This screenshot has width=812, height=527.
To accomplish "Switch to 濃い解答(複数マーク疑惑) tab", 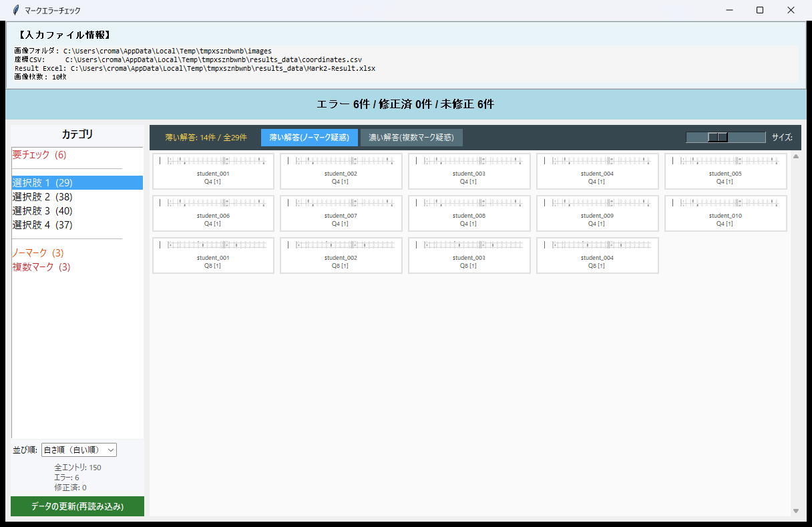I will 411,138.
